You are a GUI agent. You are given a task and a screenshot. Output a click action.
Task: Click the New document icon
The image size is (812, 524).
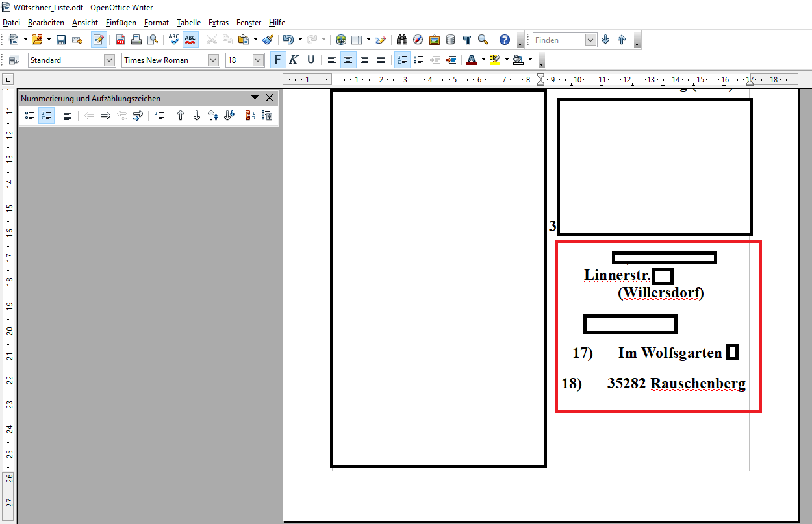tap(13, 40)
